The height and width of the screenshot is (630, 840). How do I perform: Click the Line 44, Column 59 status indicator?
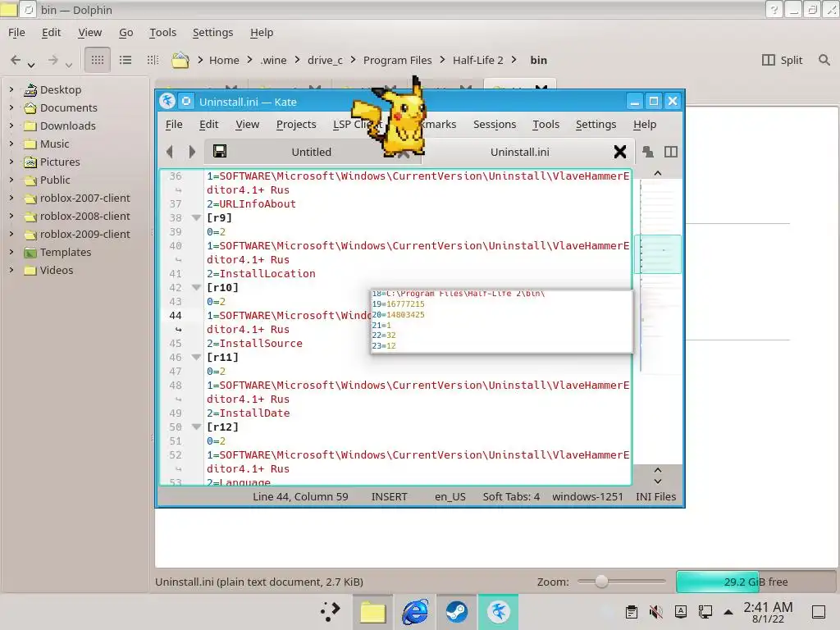pyautogui.click(x=300, y=496)
